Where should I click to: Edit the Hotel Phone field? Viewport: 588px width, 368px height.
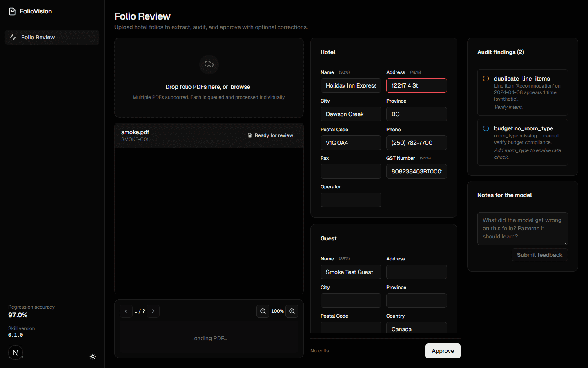[416, 143]
